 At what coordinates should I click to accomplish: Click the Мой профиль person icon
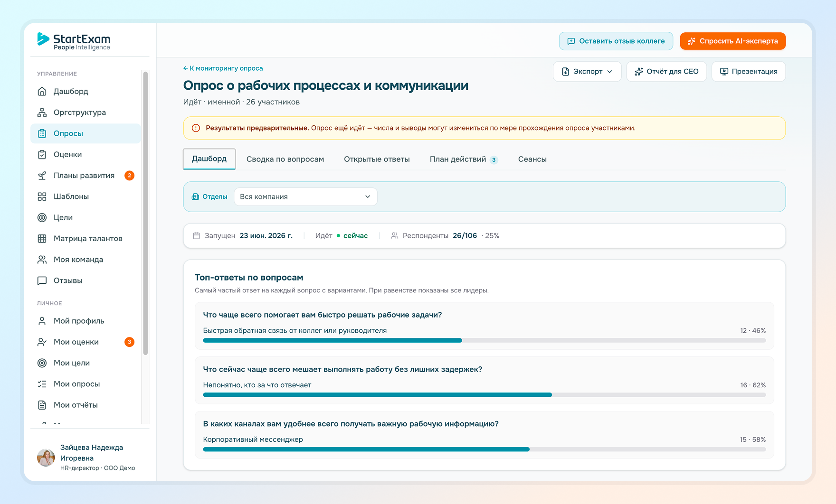click(x=42, y=321)
